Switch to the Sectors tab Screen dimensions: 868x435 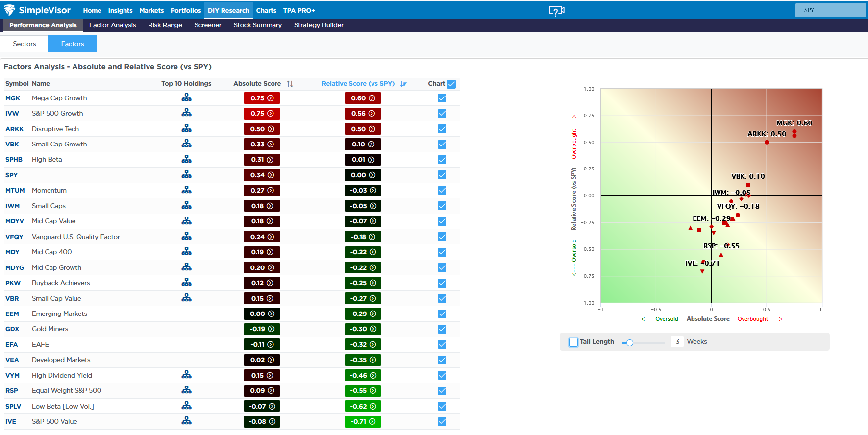click(x=25, y=44)
